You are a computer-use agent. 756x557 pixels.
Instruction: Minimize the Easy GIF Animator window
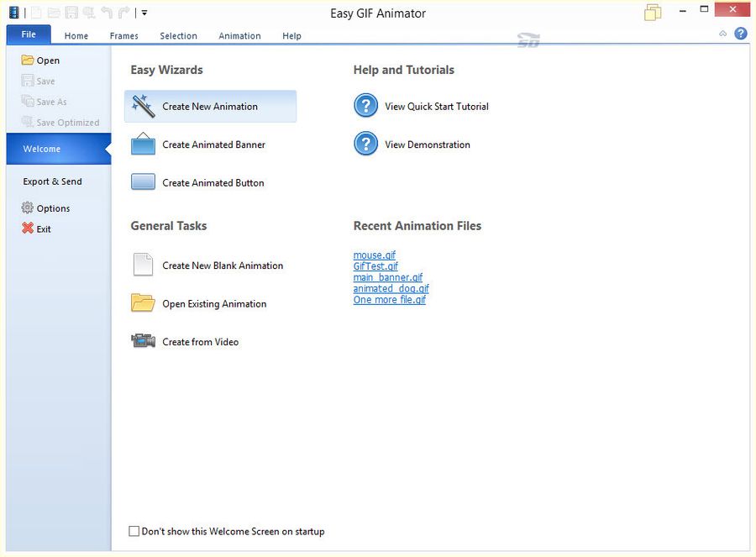(683, 11)
